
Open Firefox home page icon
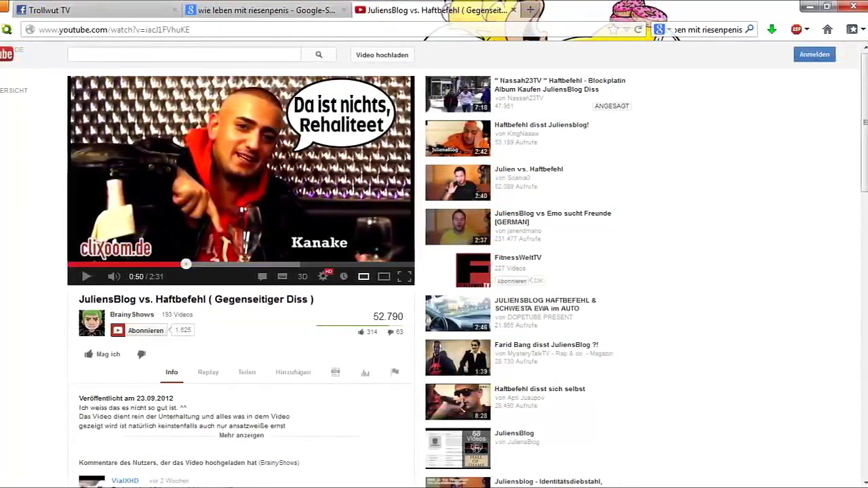(x=827, y=29)
